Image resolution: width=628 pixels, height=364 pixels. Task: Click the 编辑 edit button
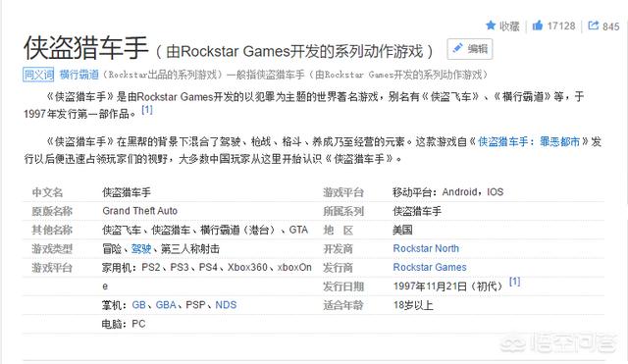[469, 49]
